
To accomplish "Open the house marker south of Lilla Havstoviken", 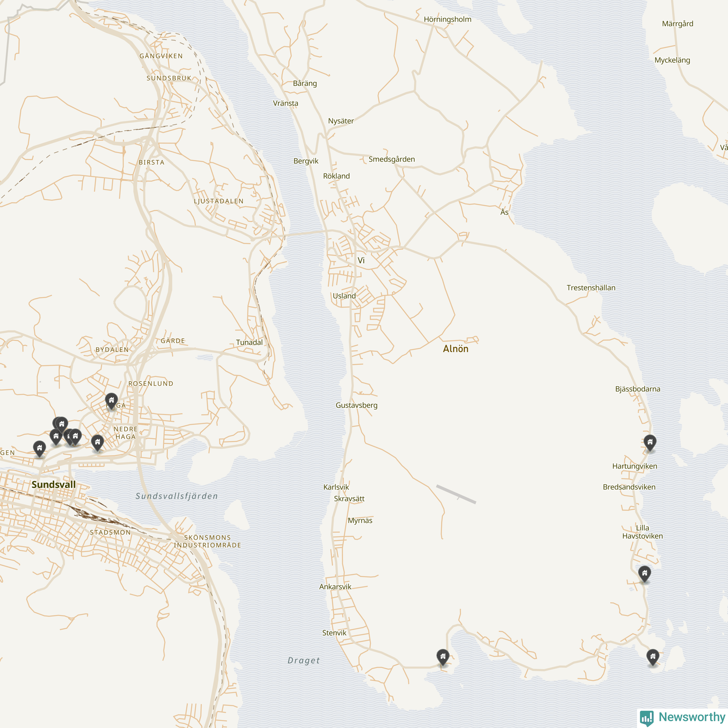I will click(x=645, y=573).
